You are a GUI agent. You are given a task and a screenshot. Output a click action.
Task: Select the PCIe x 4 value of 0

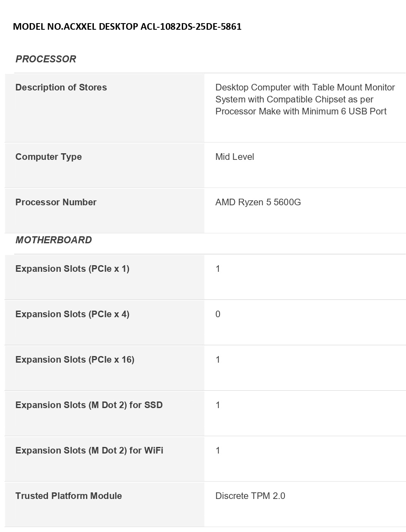coord(218,314)
